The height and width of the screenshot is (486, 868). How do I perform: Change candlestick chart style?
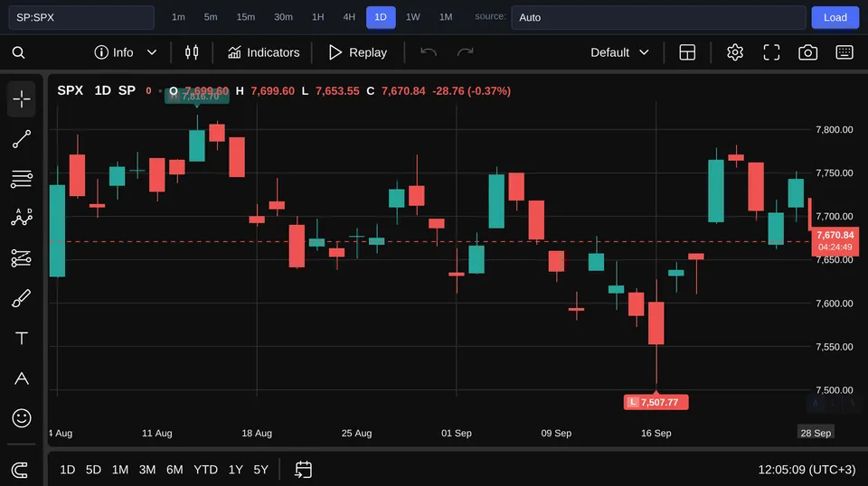[192, 52]
